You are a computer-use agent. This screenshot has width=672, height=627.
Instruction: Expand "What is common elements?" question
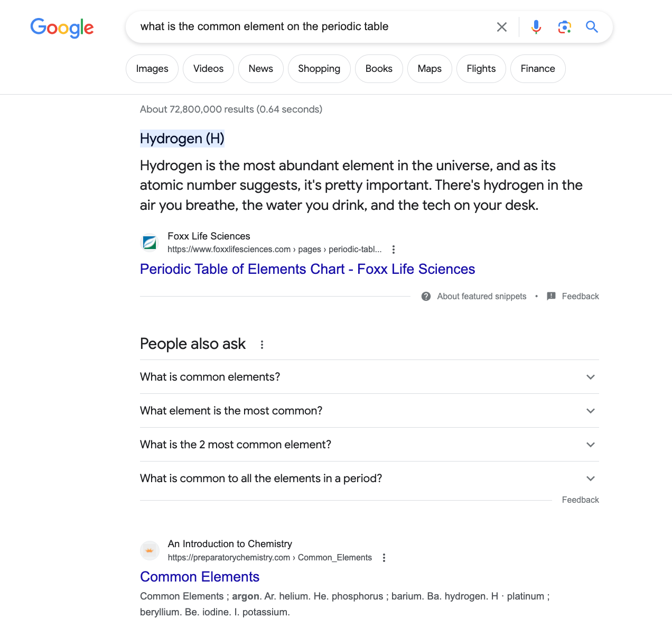369,377
